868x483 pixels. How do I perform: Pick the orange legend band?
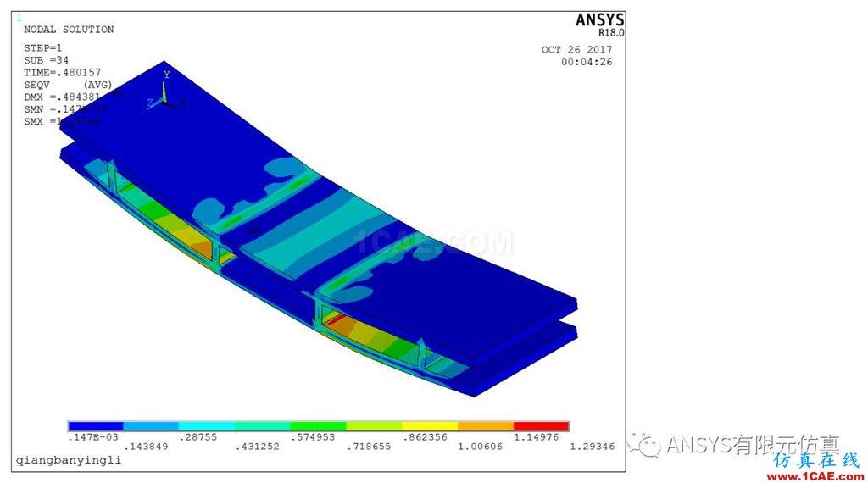click(486, 426)
